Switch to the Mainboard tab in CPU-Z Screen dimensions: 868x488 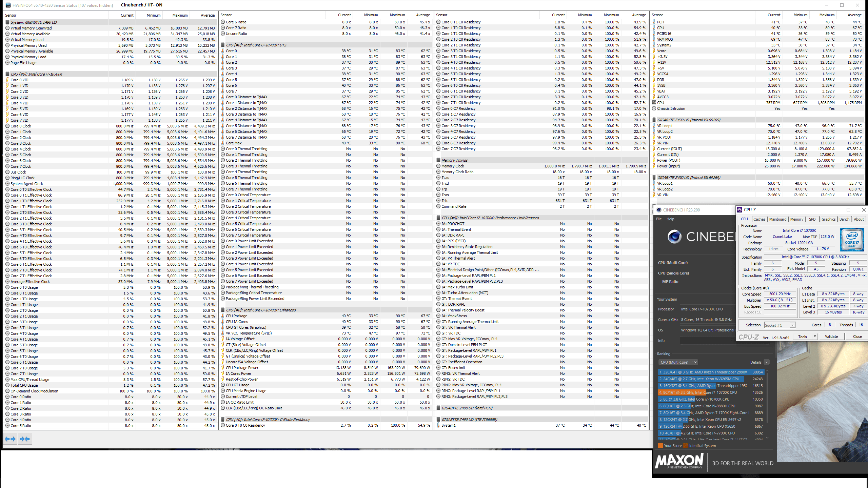pyautogui.click(x=777, y=219)
